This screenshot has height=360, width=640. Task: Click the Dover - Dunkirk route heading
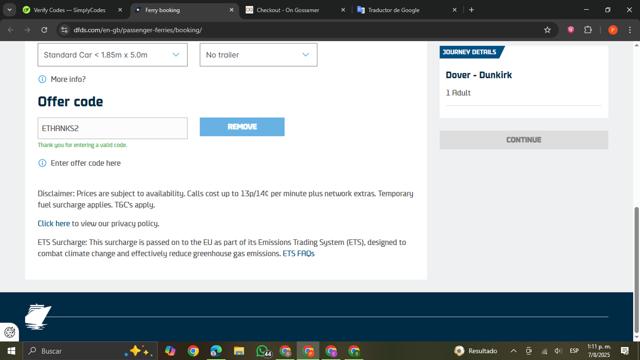coord(479,75)
